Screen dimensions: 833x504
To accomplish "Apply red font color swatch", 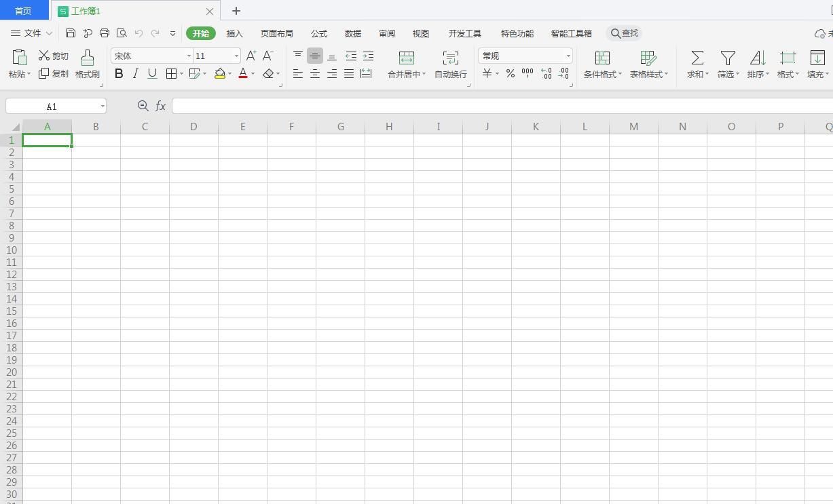I will 243,73.
